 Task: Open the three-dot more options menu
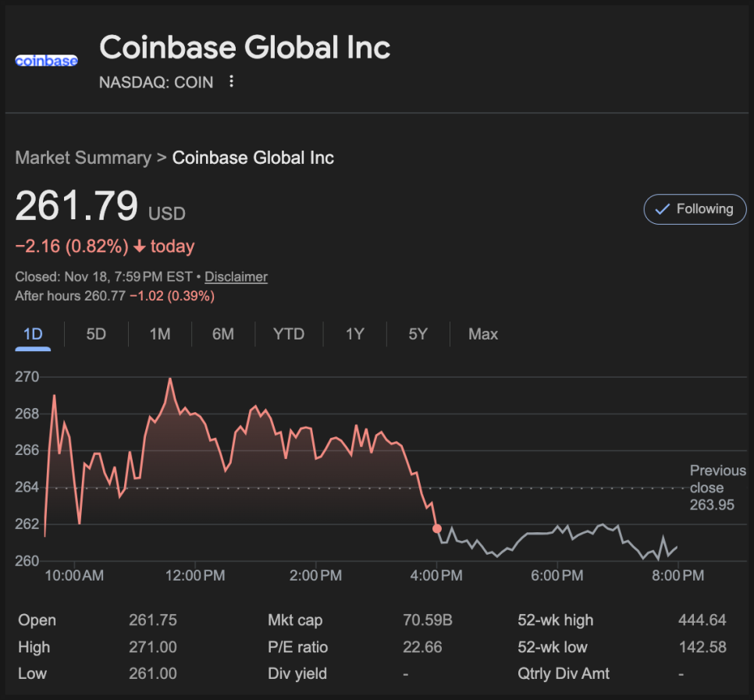[231, 81]
